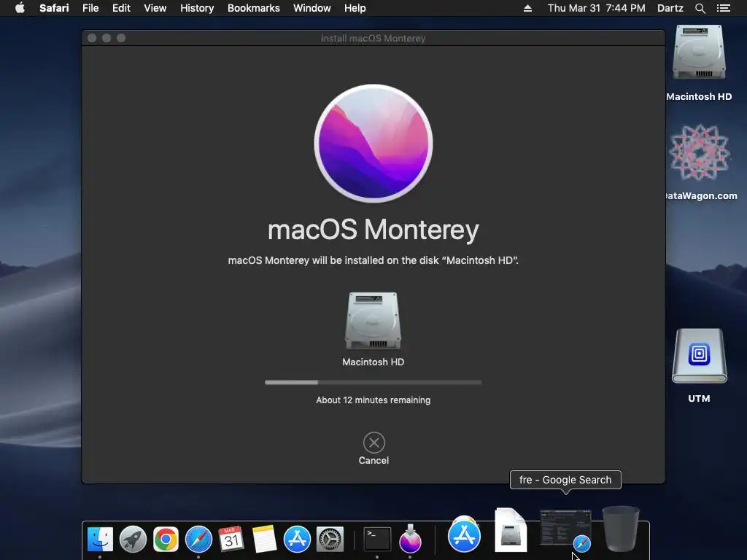747x560 pixels.
Task: Launch Google Chrome from the Dock
Action: click(x=166, y=539)
